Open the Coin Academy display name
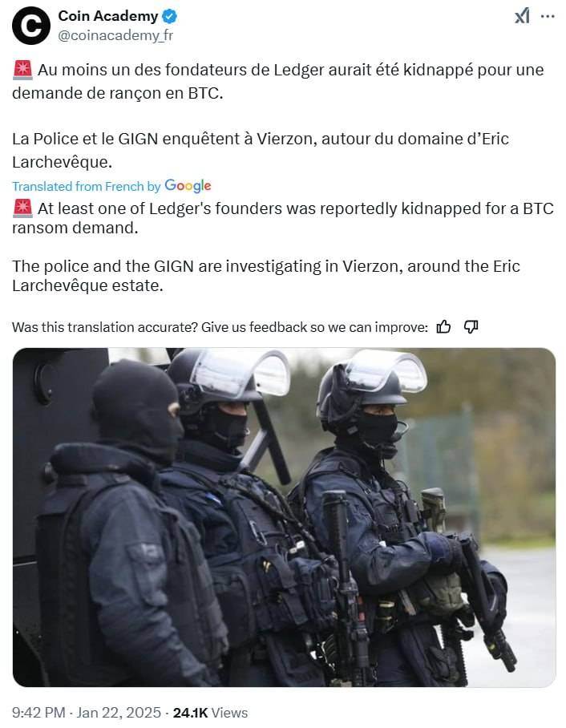Viewport: 566px width, 728px height. point(107,16)
